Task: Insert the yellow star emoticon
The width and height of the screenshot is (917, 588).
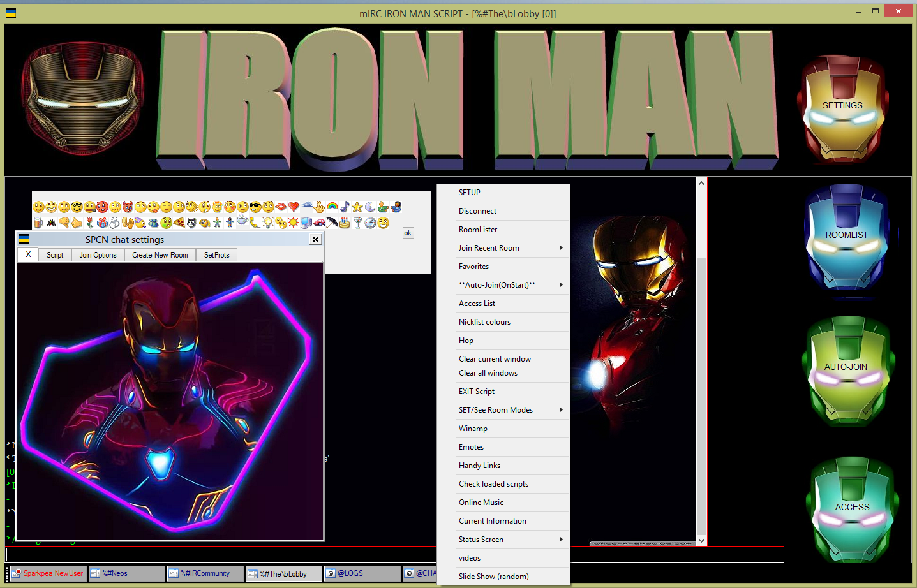Action: pos(357,207)
